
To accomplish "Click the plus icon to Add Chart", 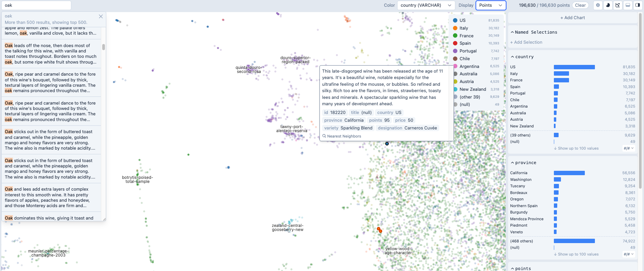I will click(562, 18).
